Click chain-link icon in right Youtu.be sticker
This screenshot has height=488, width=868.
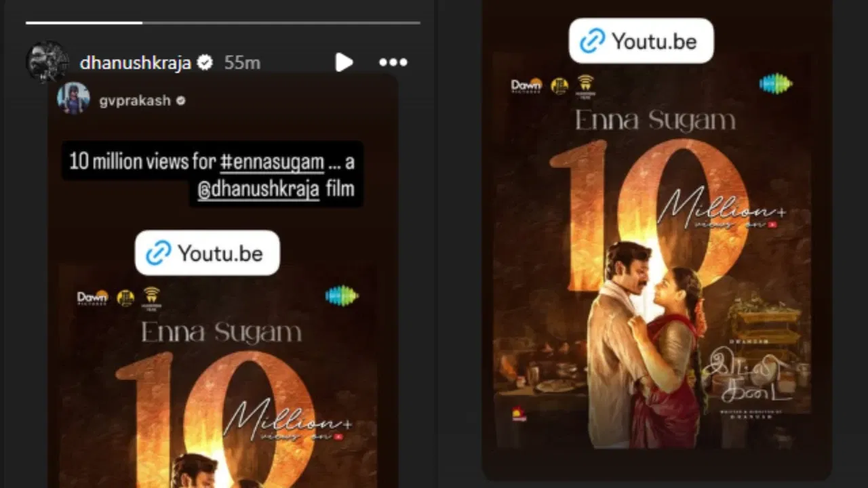[x=592, y=41]
